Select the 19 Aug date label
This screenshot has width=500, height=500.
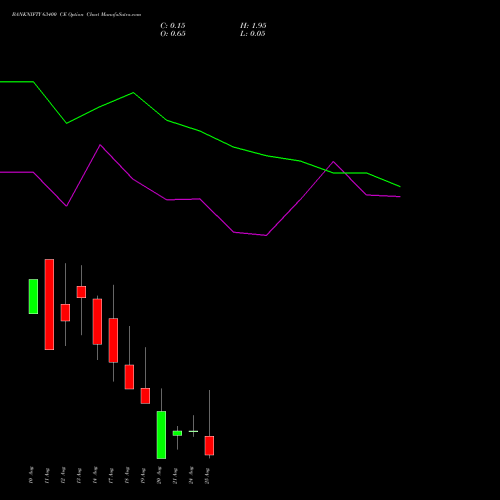(143, 475)
